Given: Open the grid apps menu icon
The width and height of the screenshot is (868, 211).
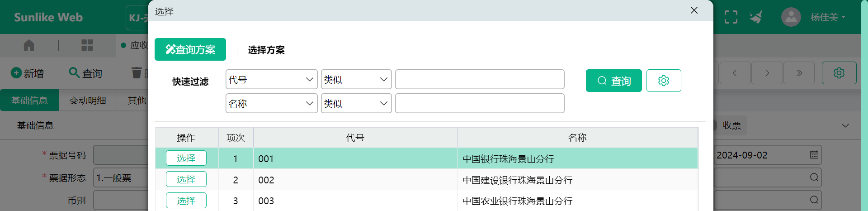Looking at the screenshot, I should pos(87,45).
